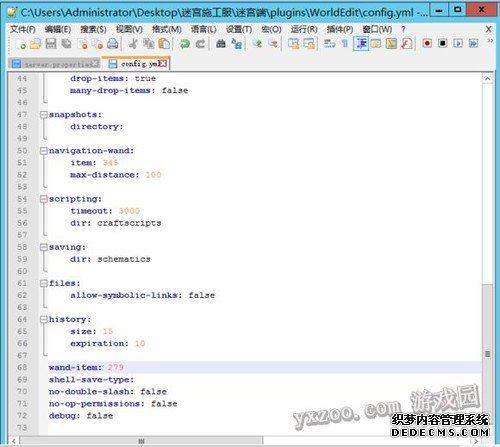Toggle word wrap in the toolbar
Screen dimensions: 500x447
click(329, 44)
